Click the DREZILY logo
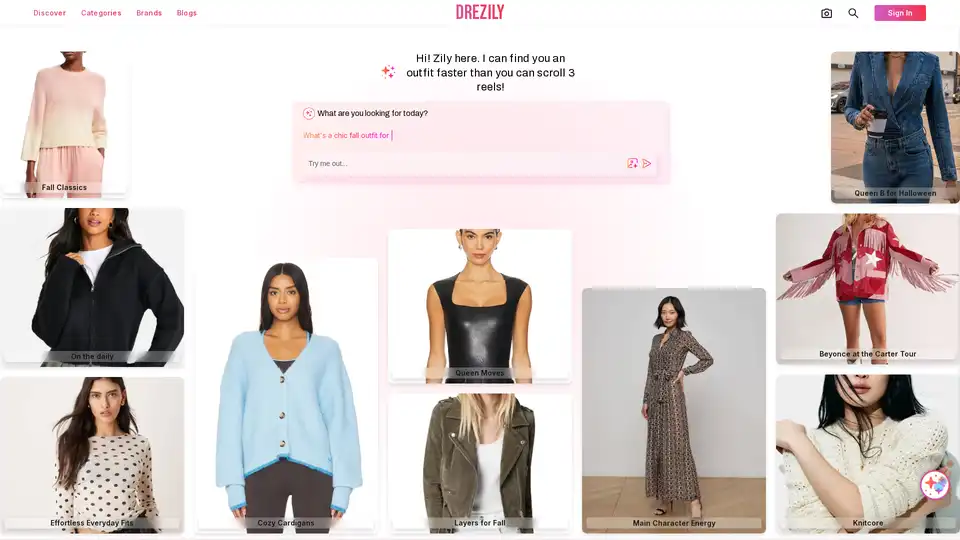Screen dimensions: 960x540 pos(480,12)
